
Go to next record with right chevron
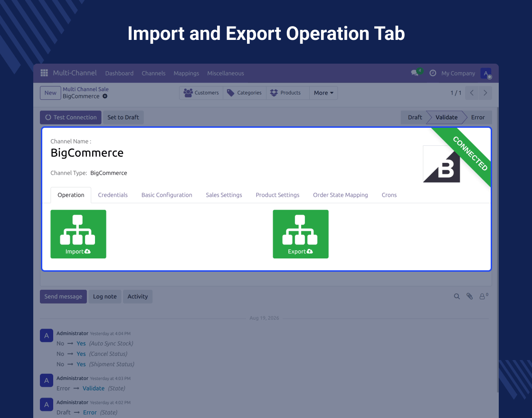tap(485, 93)
